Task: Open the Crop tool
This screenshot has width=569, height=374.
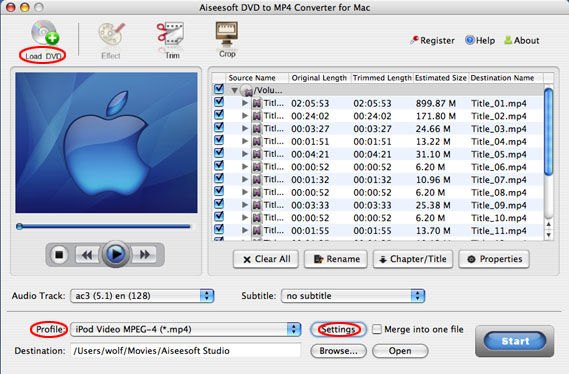Action: pyautogui.click(x=227, y=40)
